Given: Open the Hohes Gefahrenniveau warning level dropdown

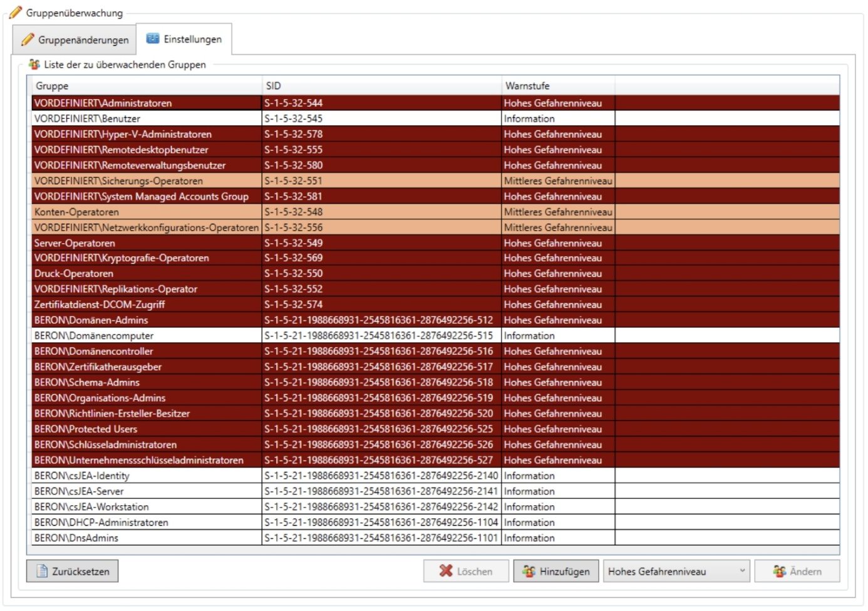Looking at the screenshot, I should click(676, 571).
